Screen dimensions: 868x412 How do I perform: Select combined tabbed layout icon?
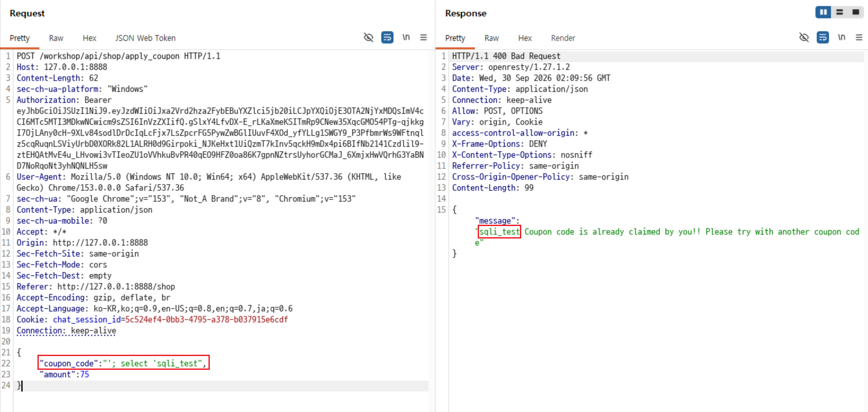[x=856, y=12]
